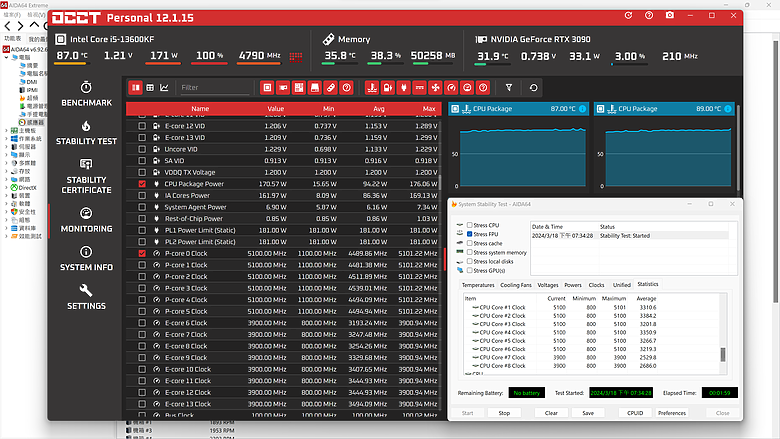
Task: Enable Stress GPU(s) option
Action: pyautogui.click(x=469, y=270)
